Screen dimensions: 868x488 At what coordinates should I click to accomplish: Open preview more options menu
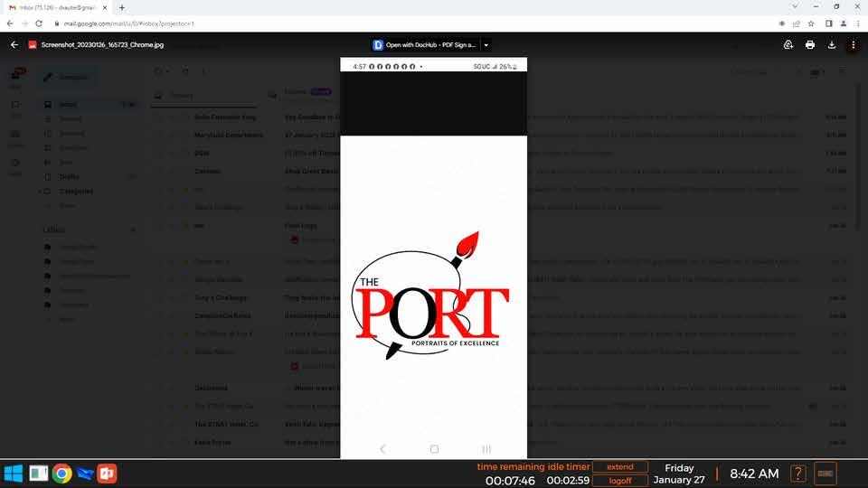pos(853,45)
